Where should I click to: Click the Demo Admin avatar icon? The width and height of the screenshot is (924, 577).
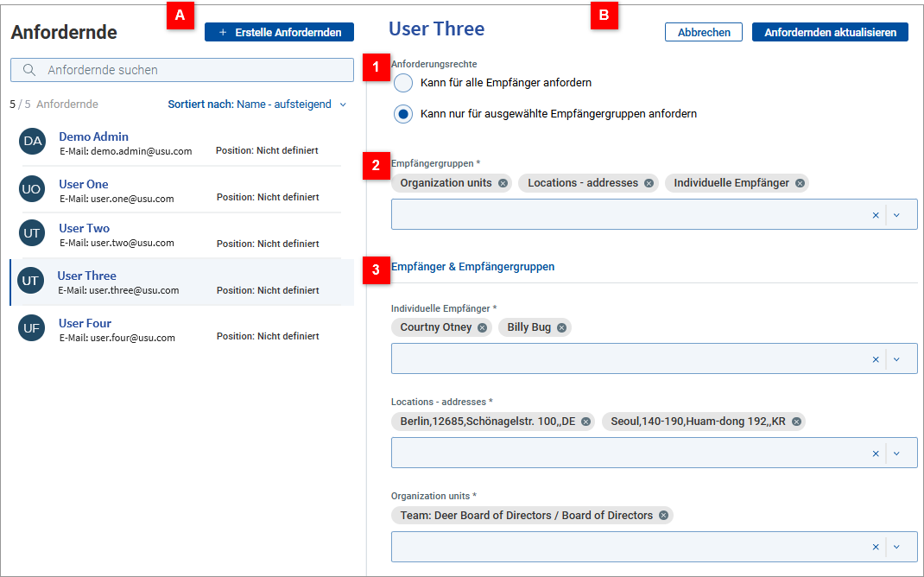coord(33,142)
